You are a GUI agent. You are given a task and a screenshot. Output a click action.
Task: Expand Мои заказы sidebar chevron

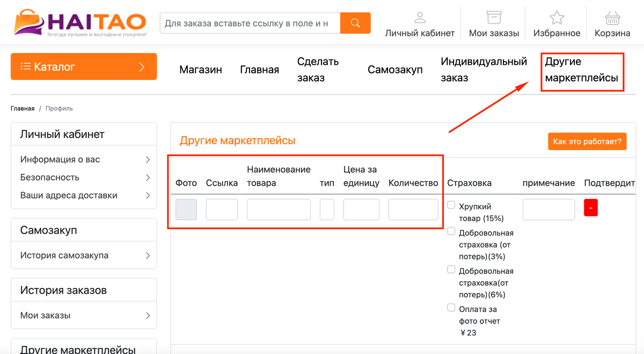pyautogui.click(x=148, y=315)
